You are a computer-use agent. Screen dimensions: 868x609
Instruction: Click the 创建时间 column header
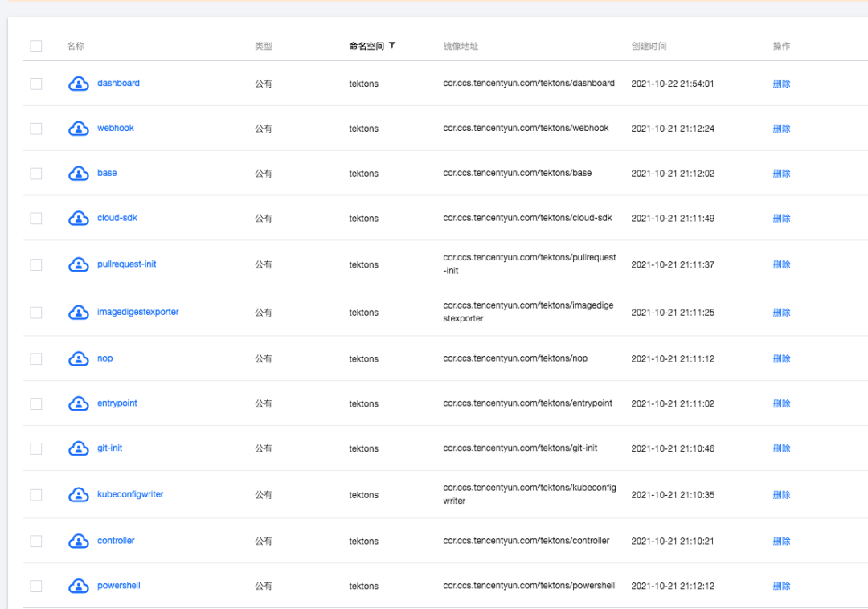coord(649,46)
